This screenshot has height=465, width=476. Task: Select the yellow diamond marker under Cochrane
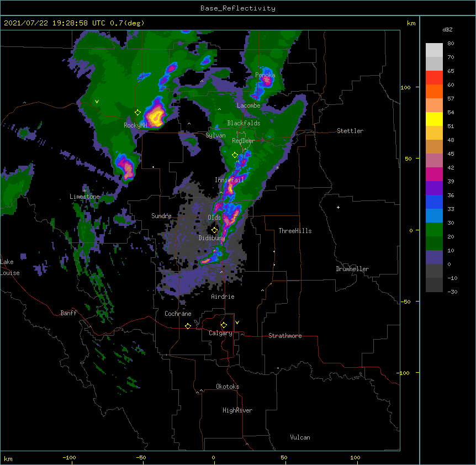(x=188, y=326)
